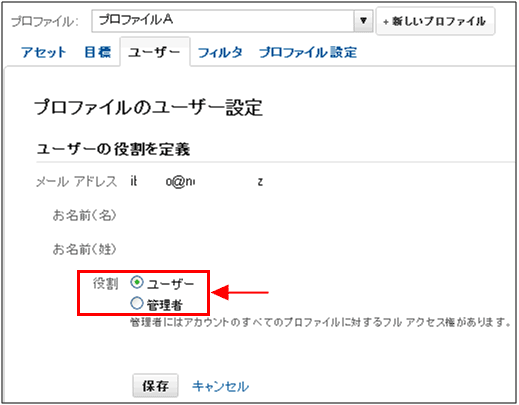Switch to the 目標 tab
Image resolution: width=519 pixels, height=405 pixels.
click(97, 52)
